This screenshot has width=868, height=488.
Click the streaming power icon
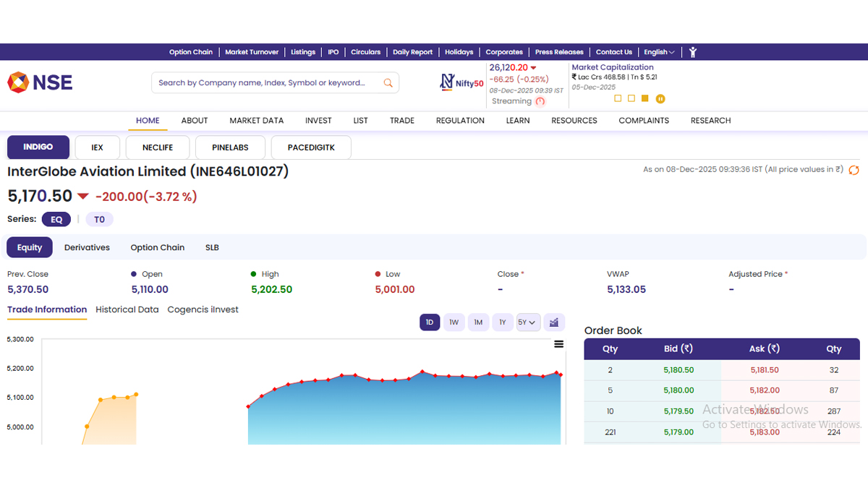pos(540,102)
